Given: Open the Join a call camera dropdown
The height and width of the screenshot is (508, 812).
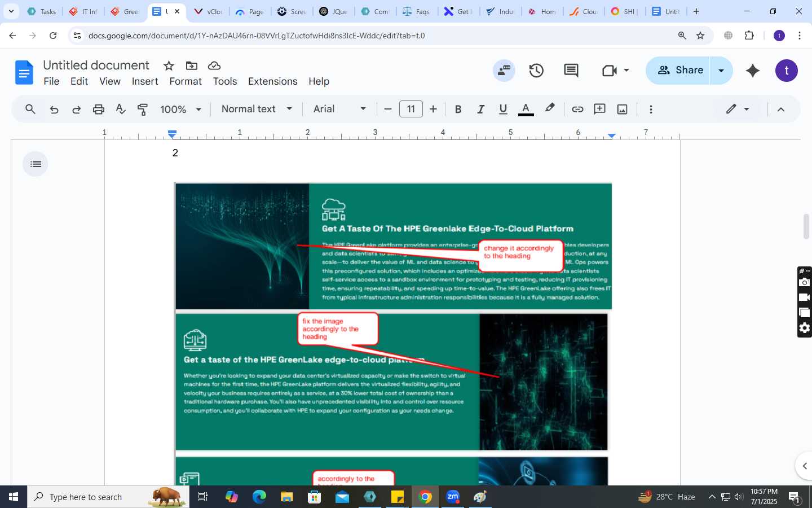Looking at the screenshot, I should [615, 71].
